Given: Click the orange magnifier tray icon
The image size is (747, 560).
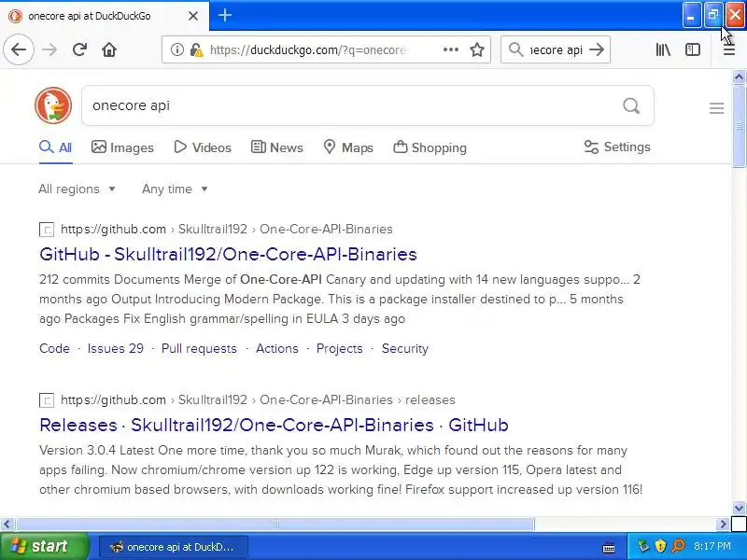Looking at the screenshot, I should [x=678, y=546].
